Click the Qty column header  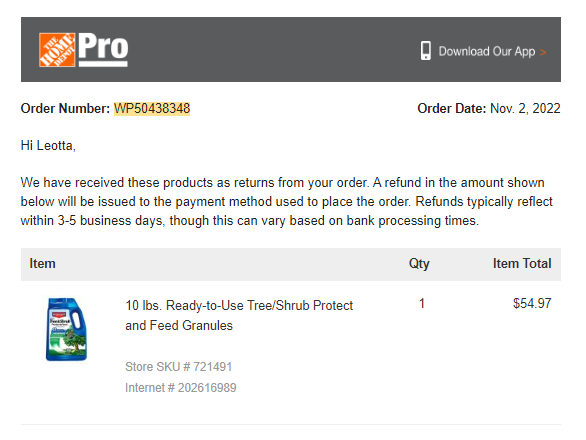[419, 264]
